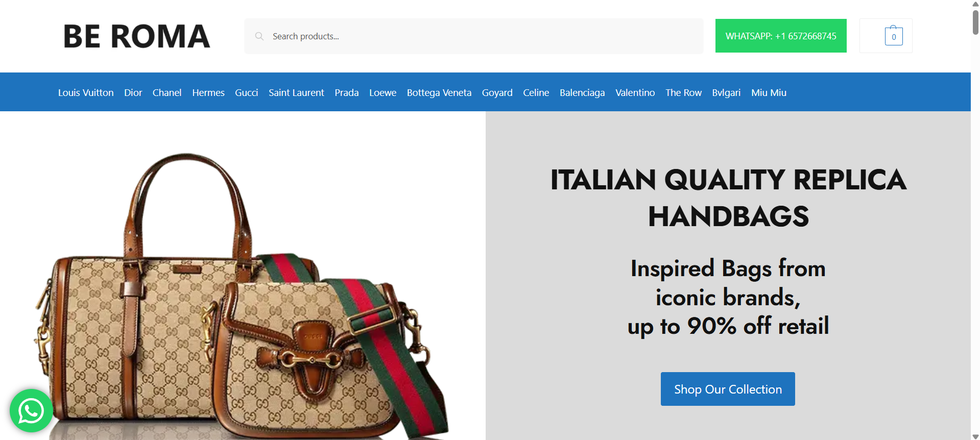Open Louis Vuitton category
The width and height of the screenshot is (980, 440).
coord(86,92)
